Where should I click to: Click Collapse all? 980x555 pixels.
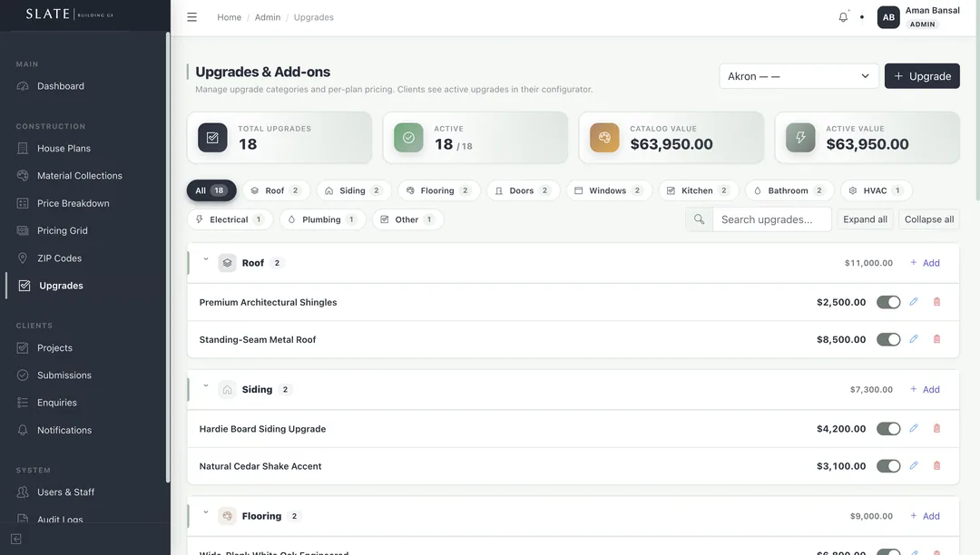click(x=929, y=219)
